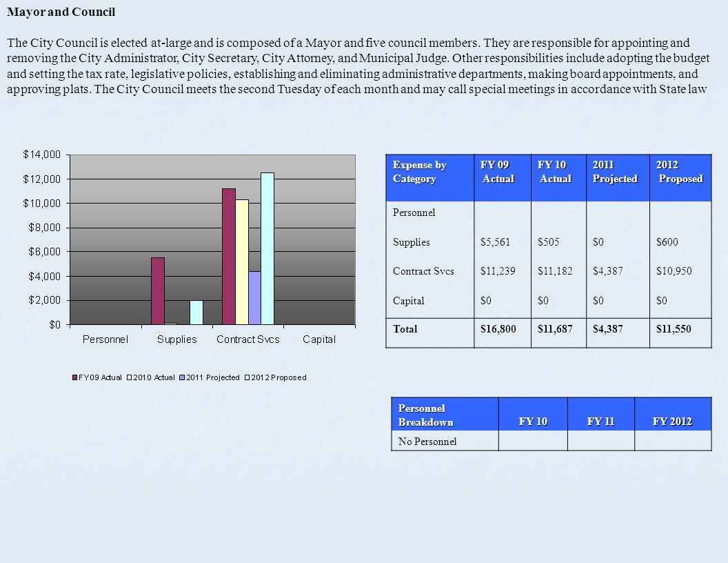This screenshot has width=728, height=563.
Task: Click the 'FY 10' header in personnel table
Action: [533, 415]
